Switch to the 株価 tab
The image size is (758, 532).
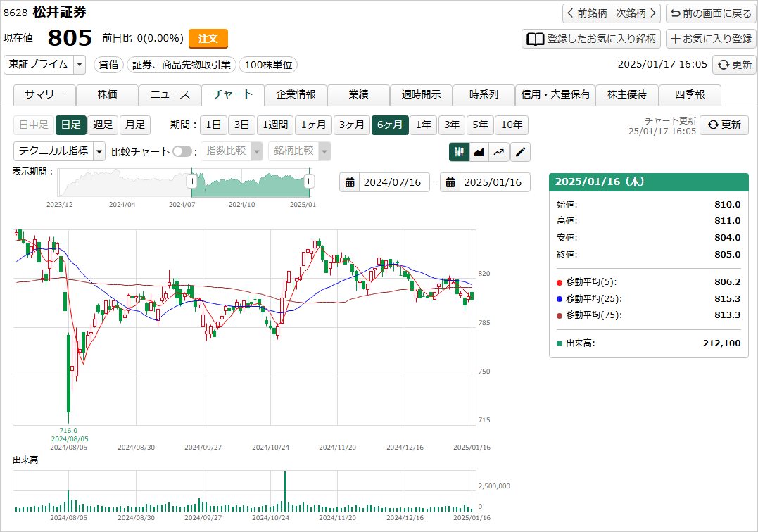[x=107, y=95]
